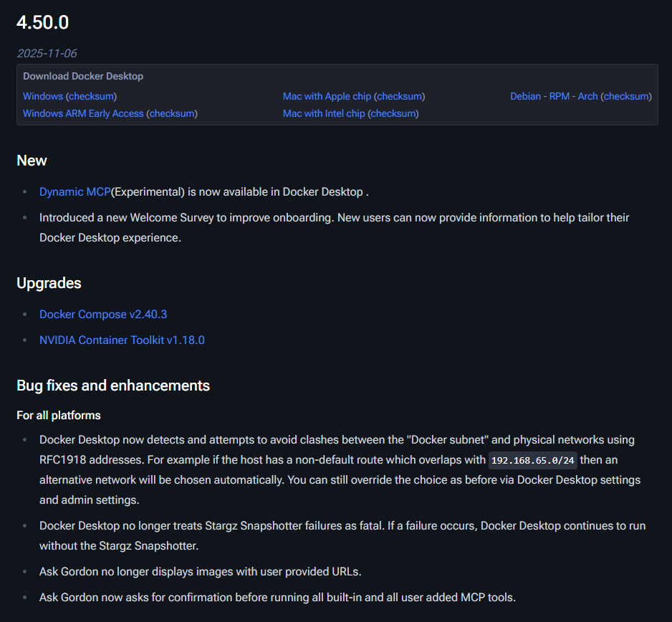Open the checksum link for Linux packages
The image size is (672, 622).
point(626,96)
